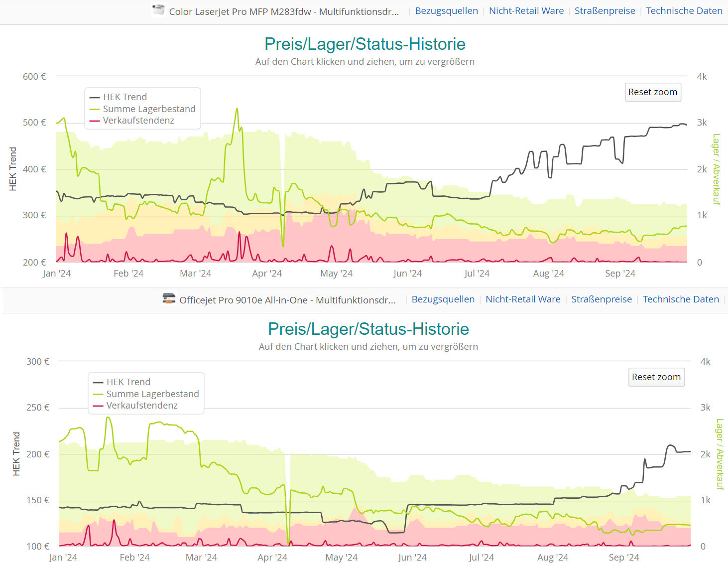The height and width of the screenshot is (570, 728).
Task: Open Straßenpreise for Officejet Pro 9010e
Action: [x=601, y=299]
